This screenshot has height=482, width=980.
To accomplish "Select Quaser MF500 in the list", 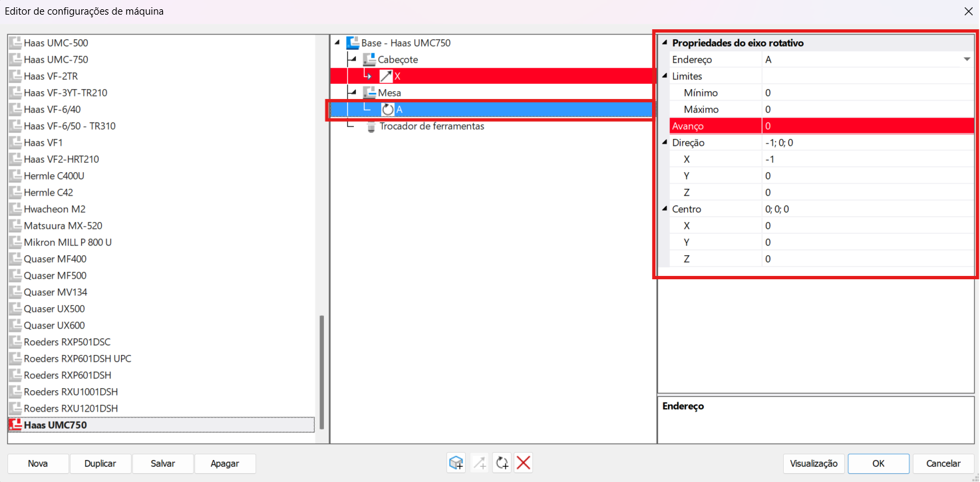I will coord(55,276).
